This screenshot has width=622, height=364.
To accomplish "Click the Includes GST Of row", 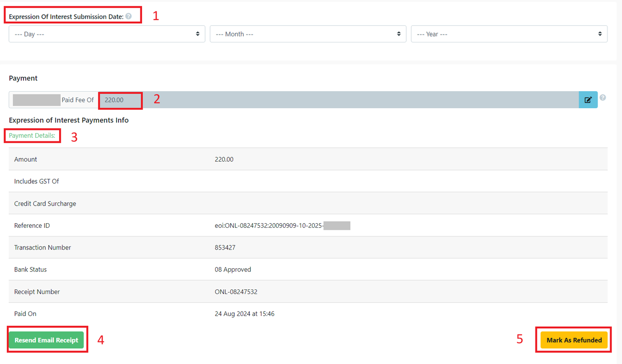I will coord(36,181).
